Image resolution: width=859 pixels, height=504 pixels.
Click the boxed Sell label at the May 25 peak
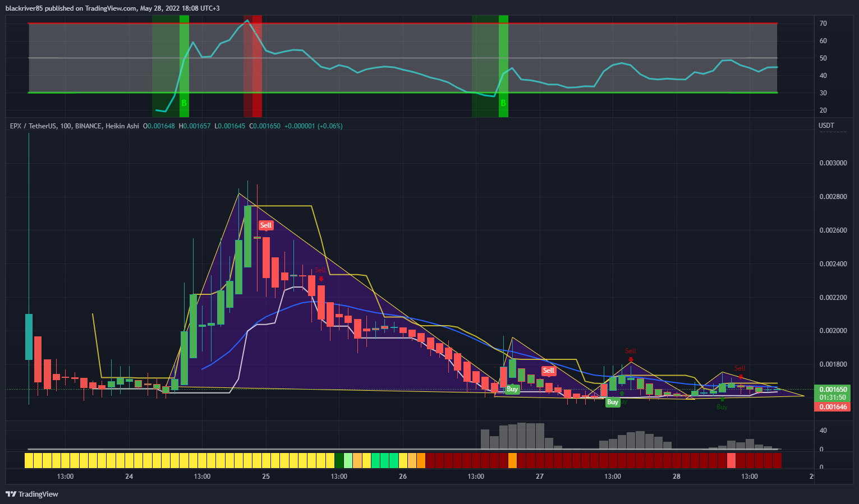[266, 225]
